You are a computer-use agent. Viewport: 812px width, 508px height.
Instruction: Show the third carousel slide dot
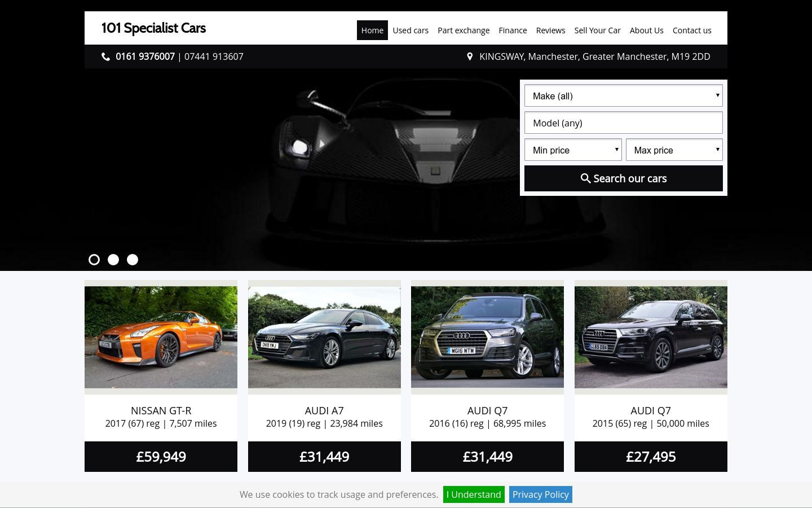[x=133, y=260]
